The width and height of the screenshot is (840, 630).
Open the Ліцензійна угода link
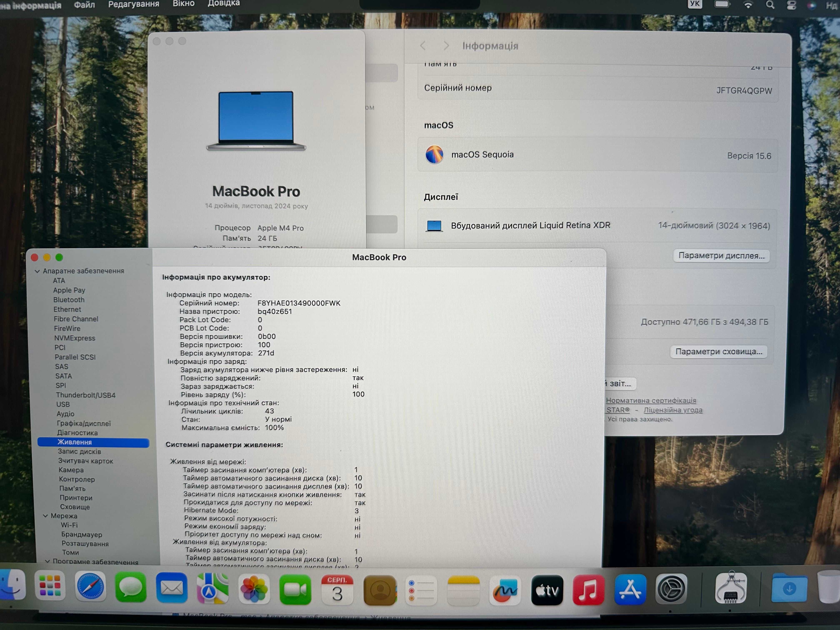(x=673, y=410)
